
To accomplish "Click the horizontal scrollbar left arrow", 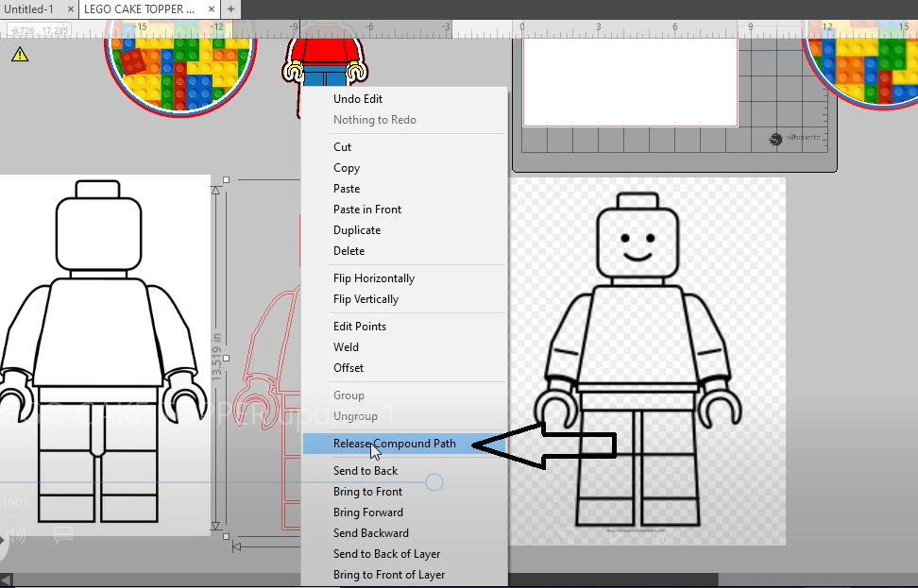I will 7,580.
